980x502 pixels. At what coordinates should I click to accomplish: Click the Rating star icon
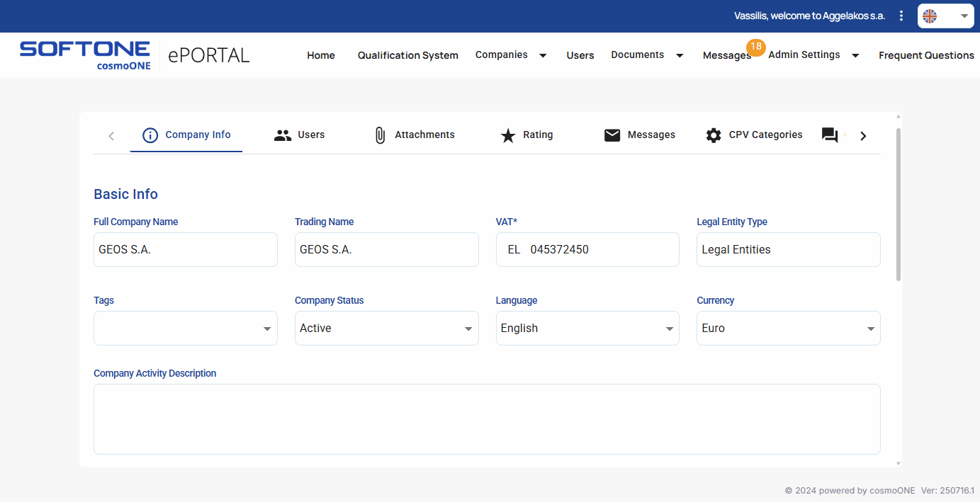point(508,135)
